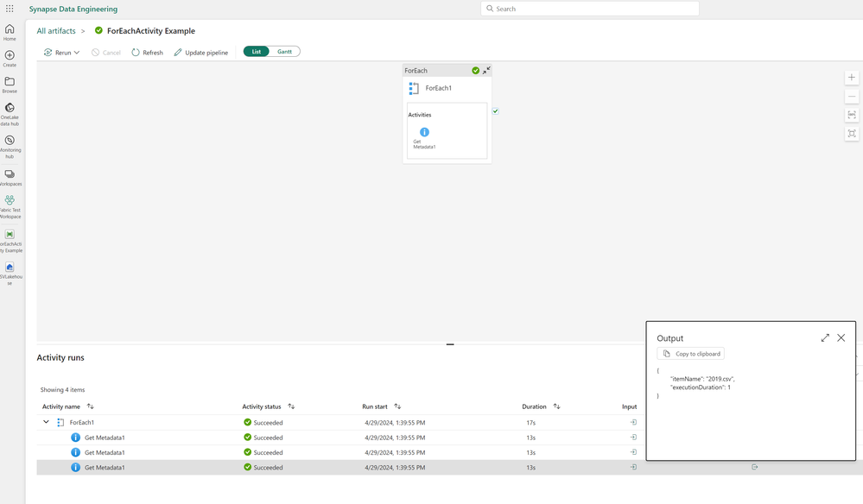This screenshot has width=863, height=504.
Task: Click the Output panel title
Action: [669, 338]
